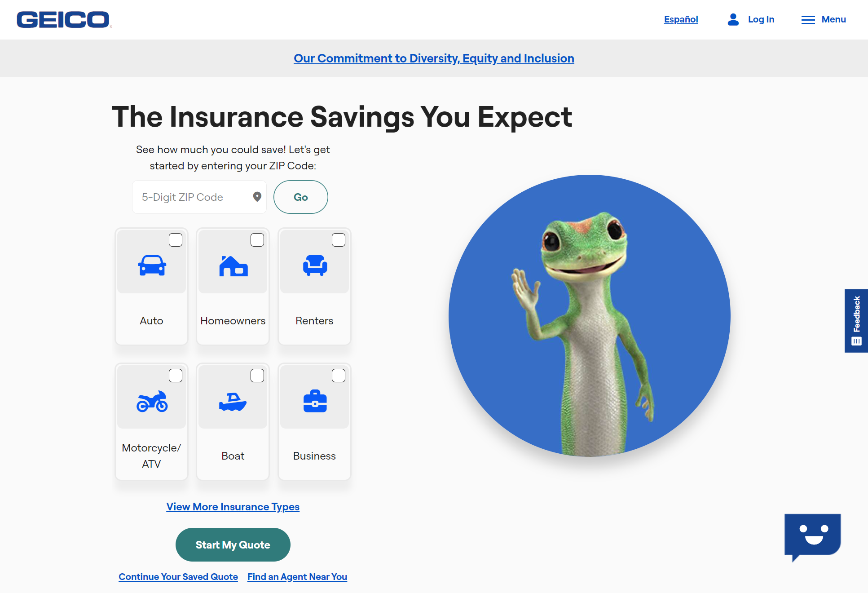Click the Start My Quote button
The width and height of the screenshot is (868, 593).
(x=233, y=545)
